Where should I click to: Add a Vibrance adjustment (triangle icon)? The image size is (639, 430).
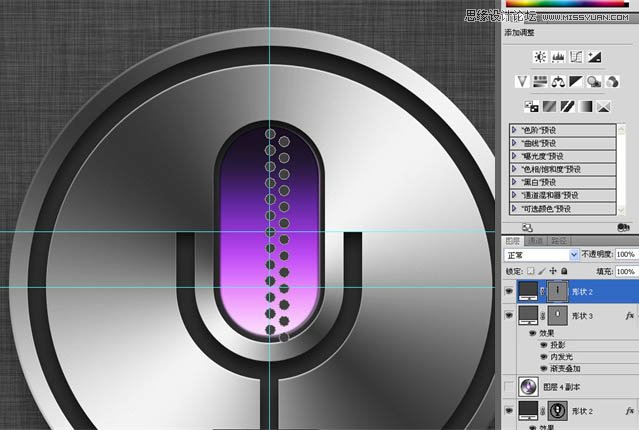point(522,82)
